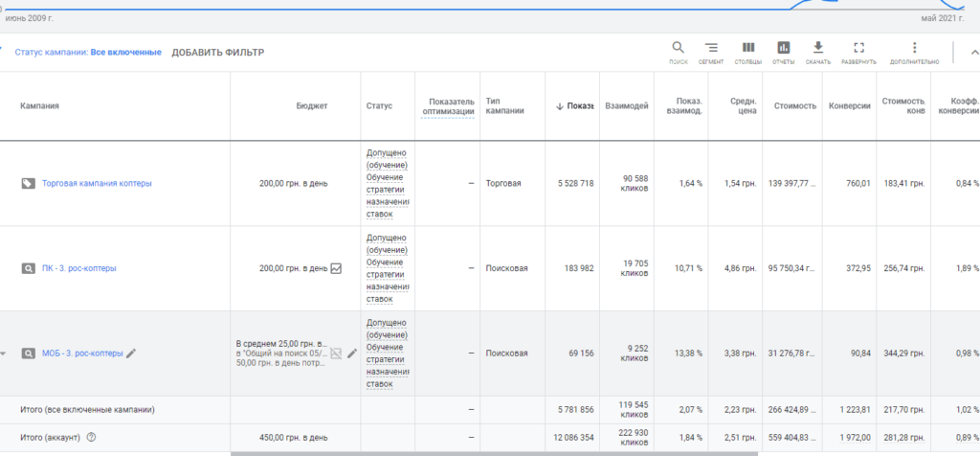Click the Скачать download icon
The width and height of the screenshot is (980, 456).
tap(817, 48)
